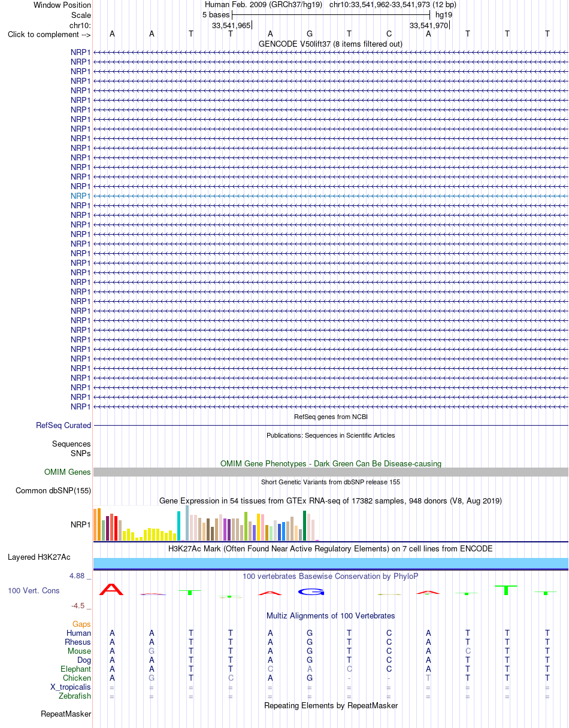Click the 'Common dbSNP(155)' track label

coord(53,491)
